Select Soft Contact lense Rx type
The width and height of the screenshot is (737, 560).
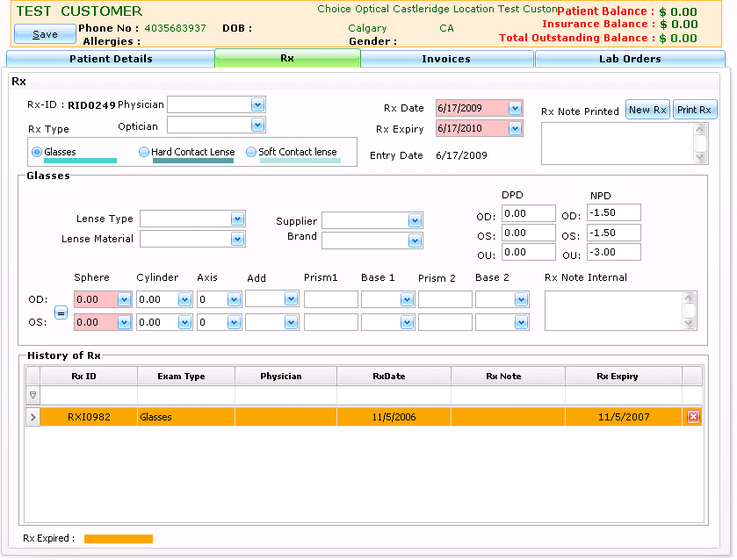click(251, 152)
